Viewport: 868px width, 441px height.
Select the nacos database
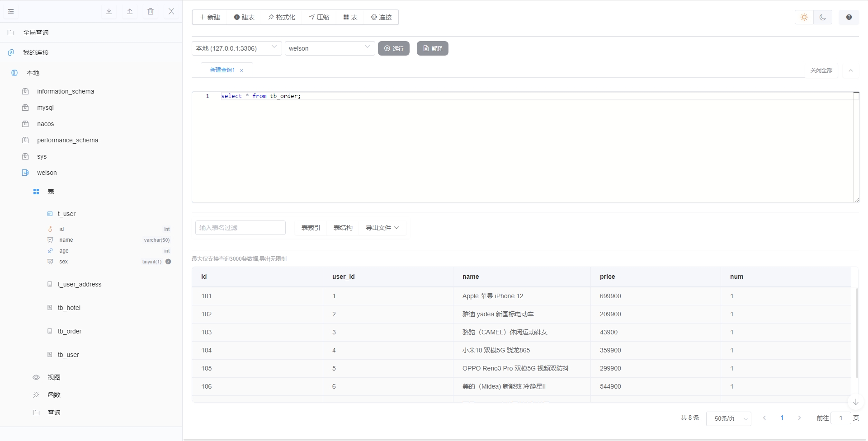(x=45, y=124)
